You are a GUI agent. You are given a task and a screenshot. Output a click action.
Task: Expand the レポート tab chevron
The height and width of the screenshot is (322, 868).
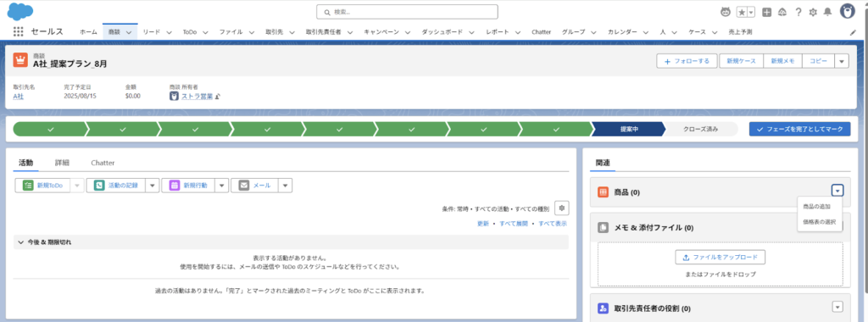pyautogui.click(x=517, y=33)
